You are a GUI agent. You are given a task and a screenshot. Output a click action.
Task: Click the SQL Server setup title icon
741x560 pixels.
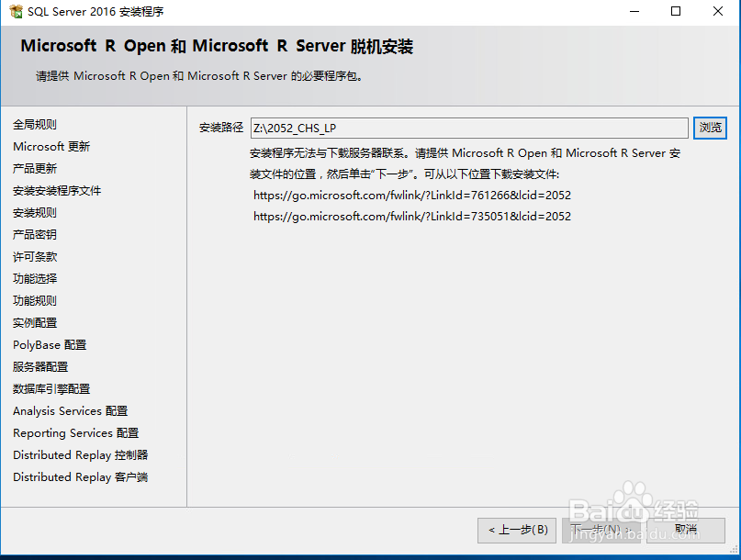tap(16, 11)
